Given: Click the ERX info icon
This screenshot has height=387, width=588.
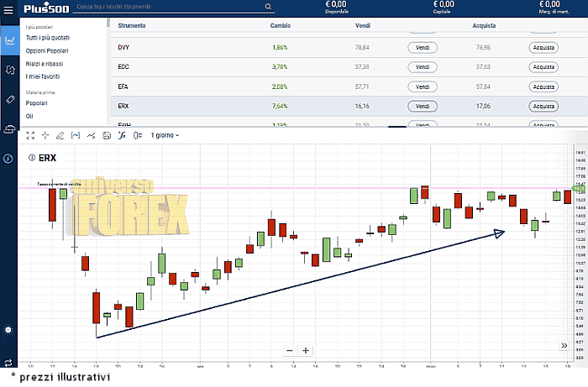Looking at the screenshot, I should (x=31, y=157).
